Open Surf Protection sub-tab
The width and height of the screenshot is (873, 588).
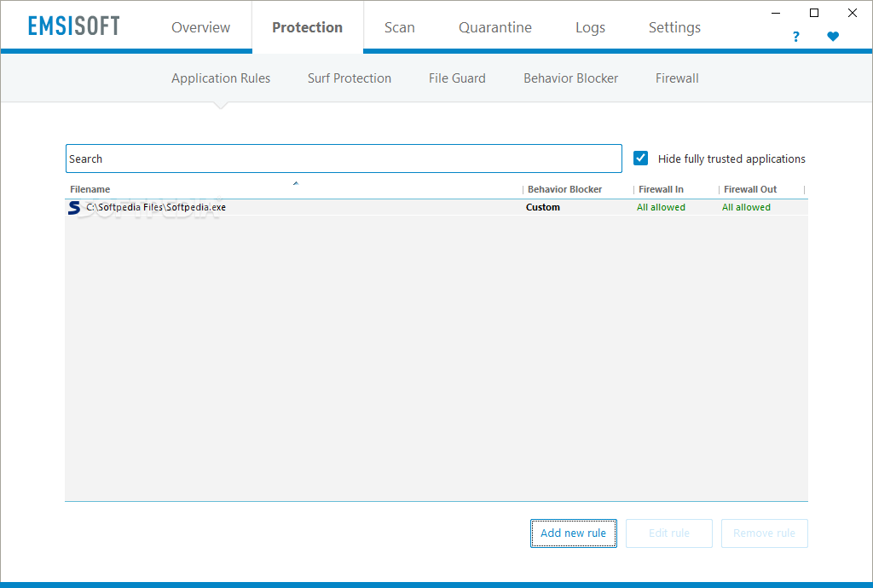pos(349,78)
